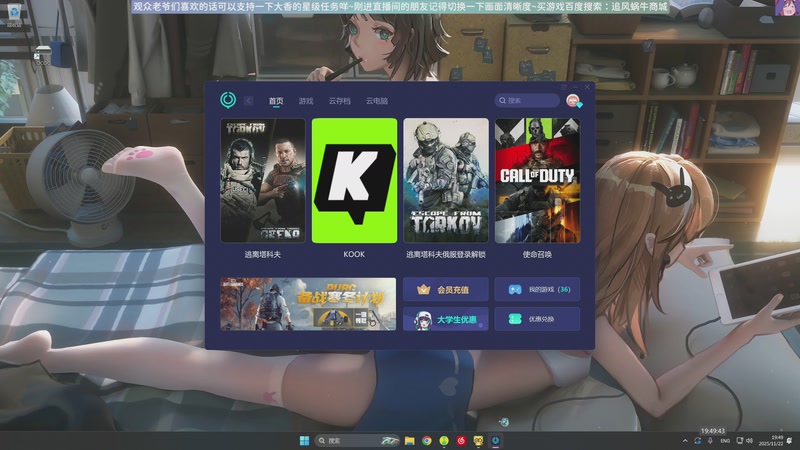
Task: Open the taskbar clock and date
Action: tap(771, 441)
